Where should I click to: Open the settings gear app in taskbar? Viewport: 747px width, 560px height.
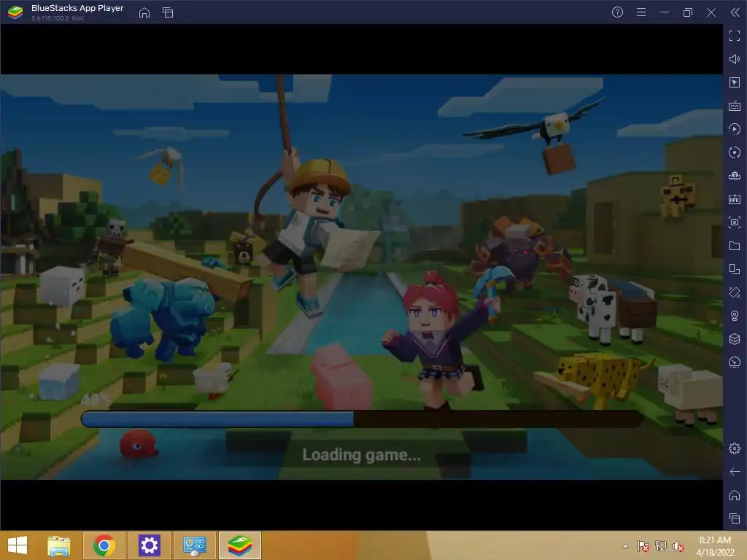[x=149, y=545]
